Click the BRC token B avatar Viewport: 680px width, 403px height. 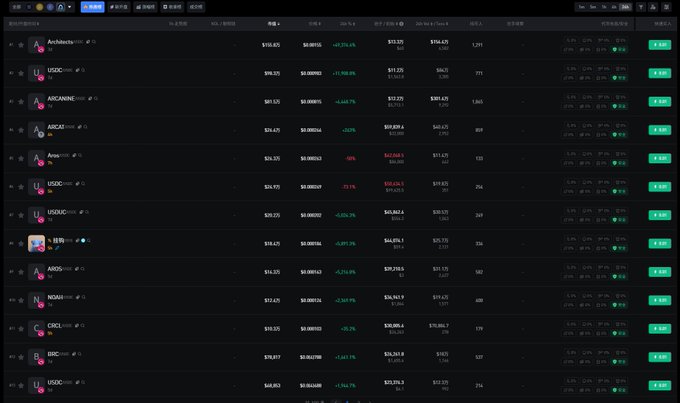pyautogui.click(x=36, y=357)
